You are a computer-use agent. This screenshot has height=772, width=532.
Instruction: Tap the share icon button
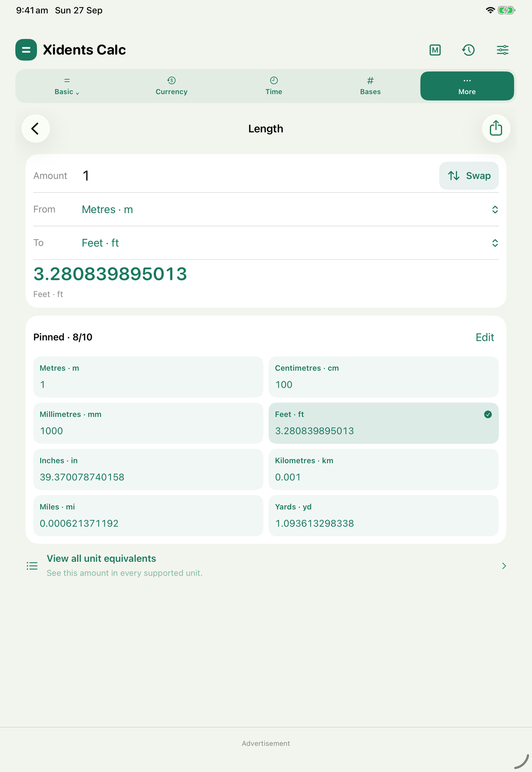(496, 129)
